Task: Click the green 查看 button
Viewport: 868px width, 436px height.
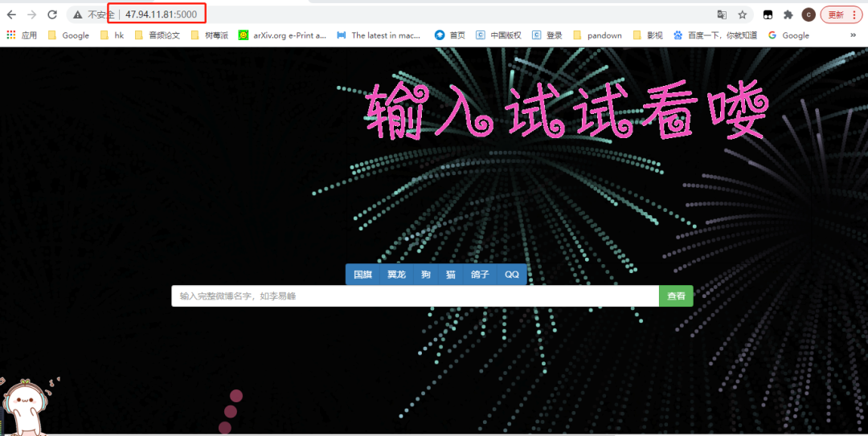Action: coord(676,296)
